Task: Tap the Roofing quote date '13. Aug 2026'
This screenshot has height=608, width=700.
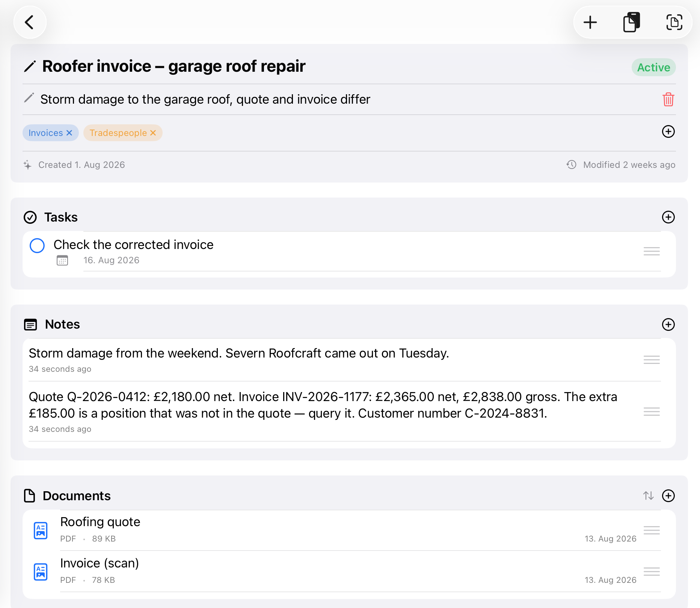Action: [x=610, y=539]
